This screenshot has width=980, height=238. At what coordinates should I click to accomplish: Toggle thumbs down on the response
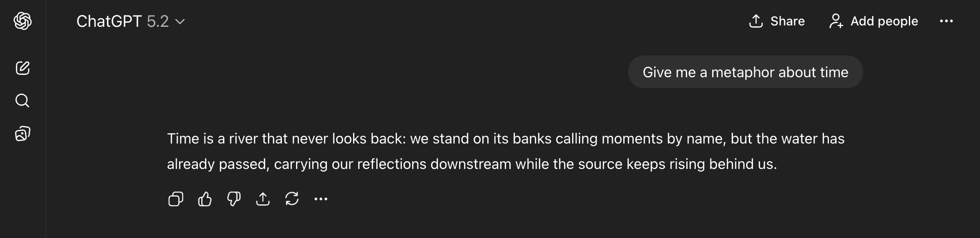[x=234, y=199]
